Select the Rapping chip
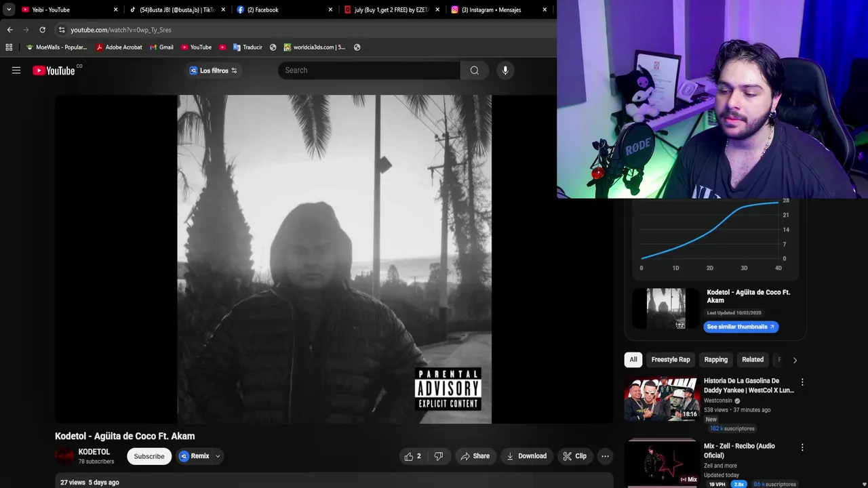The height and width of the screenshot is (488, 868). 715,360
